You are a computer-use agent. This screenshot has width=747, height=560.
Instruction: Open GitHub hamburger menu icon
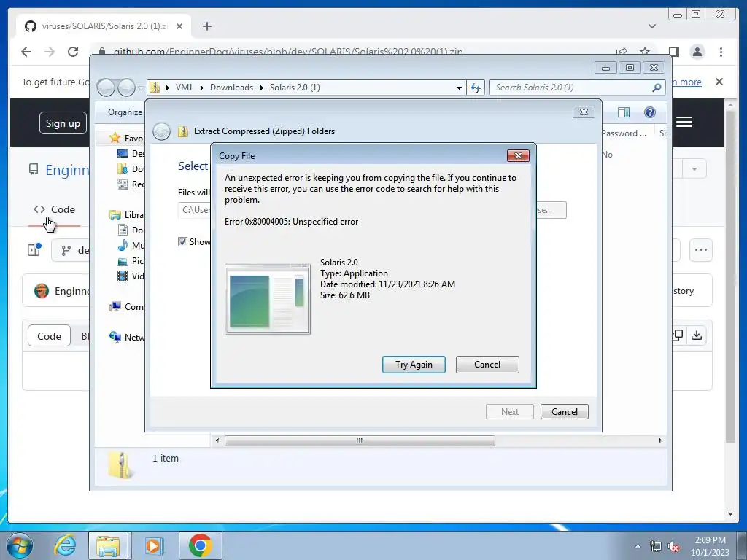coord(684,122)
